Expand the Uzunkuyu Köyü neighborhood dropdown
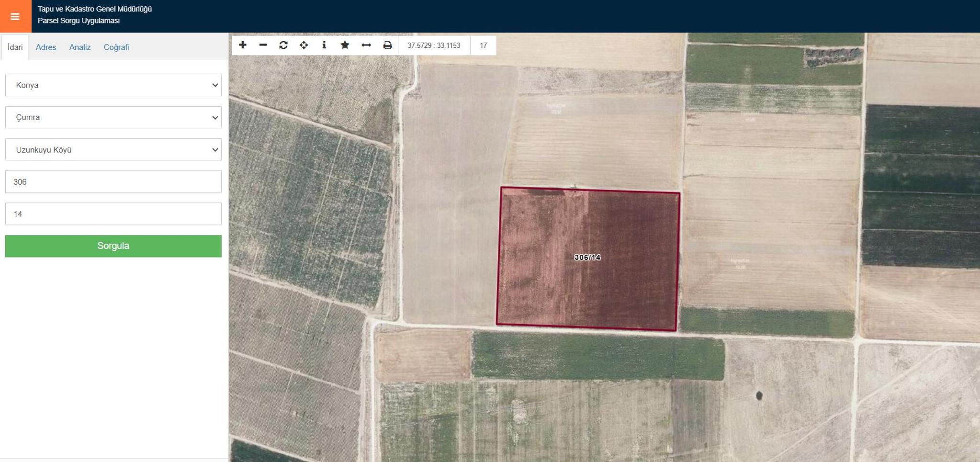The height and width of the screenshot is (462, 980). [x=113, y=149]
